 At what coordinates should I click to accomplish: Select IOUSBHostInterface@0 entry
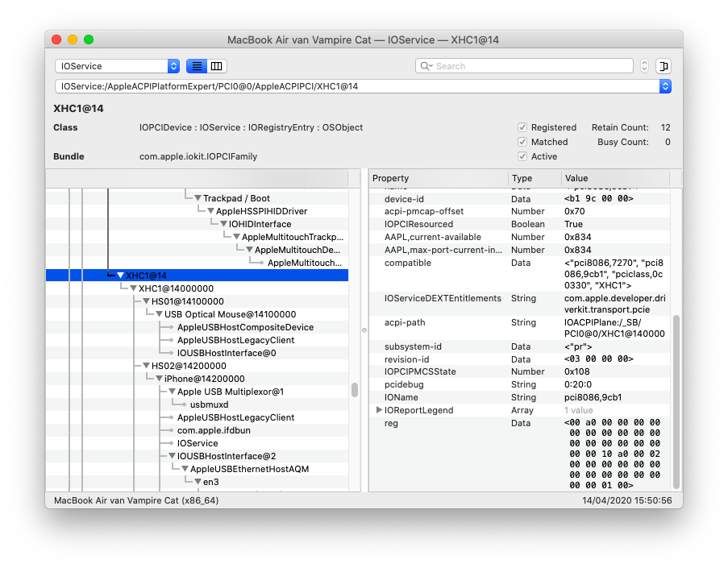[227, 353]
